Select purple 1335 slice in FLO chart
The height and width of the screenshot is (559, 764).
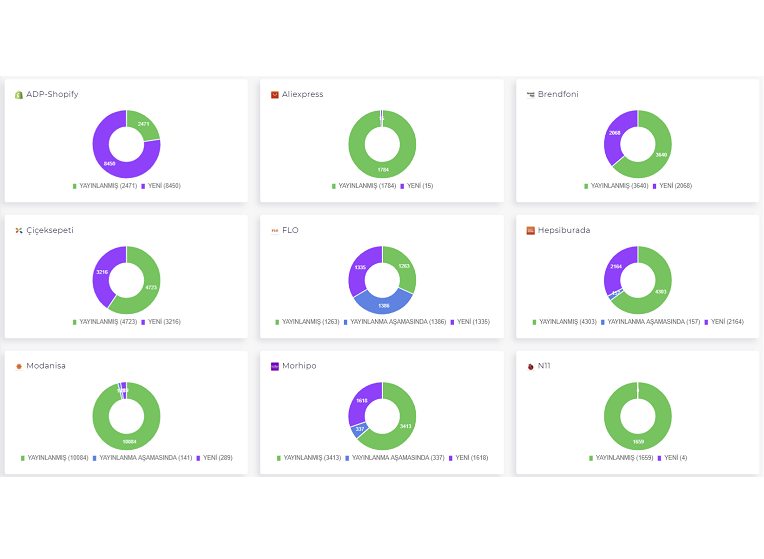360,267
